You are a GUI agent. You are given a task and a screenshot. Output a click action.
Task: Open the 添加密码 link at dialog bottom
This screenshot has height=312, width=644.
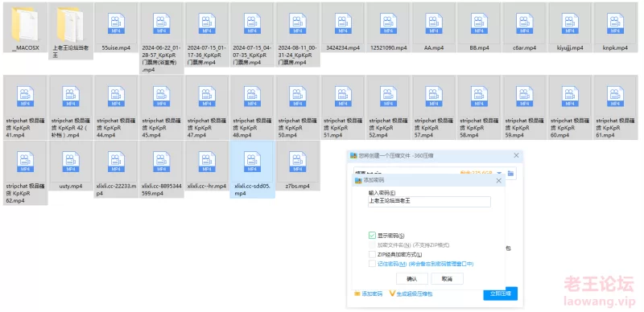pyautogui.click(x=369, y=294)
